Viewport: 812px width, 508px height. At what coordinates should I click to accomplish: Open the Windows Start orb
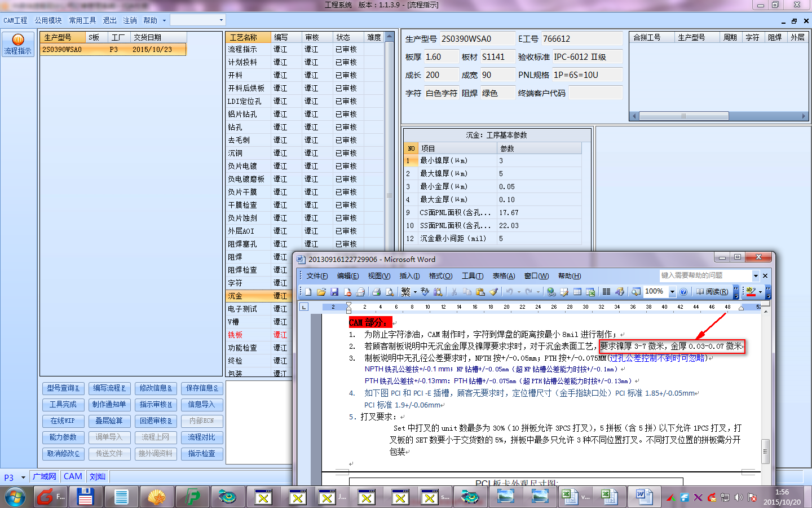tap(15, 497)
